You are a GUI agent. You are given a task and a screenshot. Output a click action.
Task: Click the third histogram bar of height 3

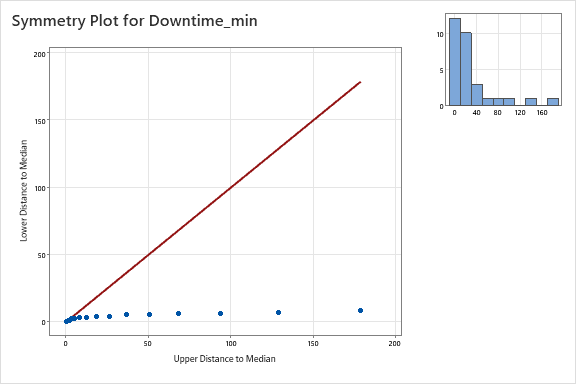[x=477, y=95]
